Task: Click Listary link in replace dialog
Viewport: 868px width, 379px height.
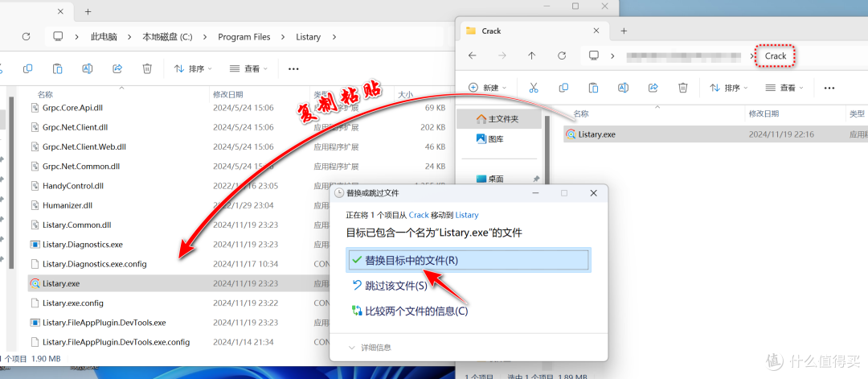Action: pos(467,214)
